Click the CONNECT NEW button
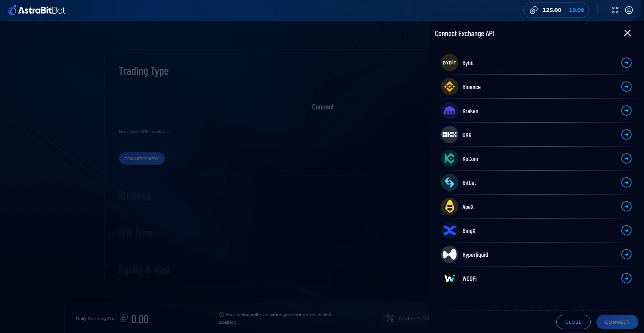Image resolution: width=644 pixels, height=333 pixels. [x=142, y=158]
